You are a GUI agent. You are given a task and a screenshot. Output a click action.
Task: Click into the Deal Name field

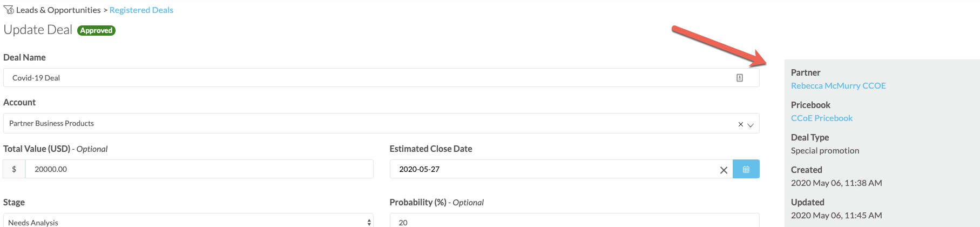pyautogui.click(x=367, y=78)
